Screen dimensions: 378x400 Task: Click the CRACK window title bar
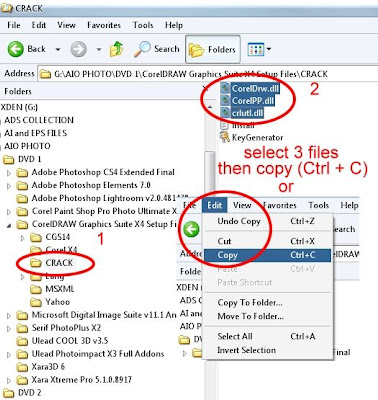(x=189, y=8)
